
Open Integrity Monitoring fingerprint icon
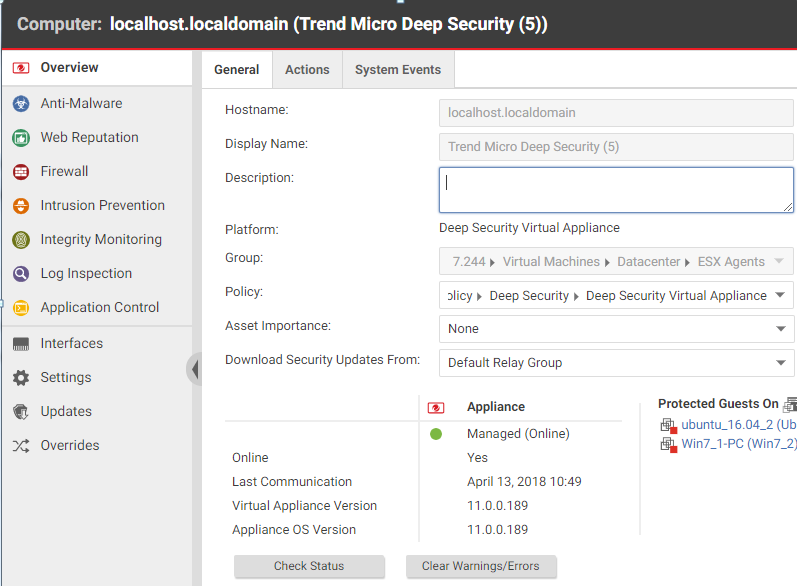(x=20, y=240)
